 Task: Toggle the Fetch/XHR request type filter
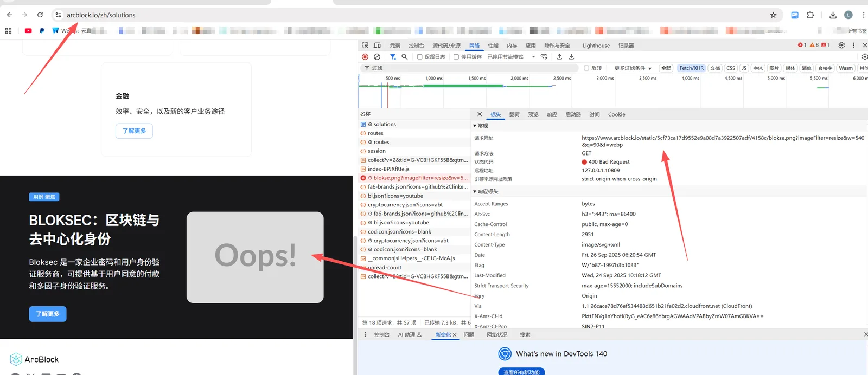coord(691,68)
